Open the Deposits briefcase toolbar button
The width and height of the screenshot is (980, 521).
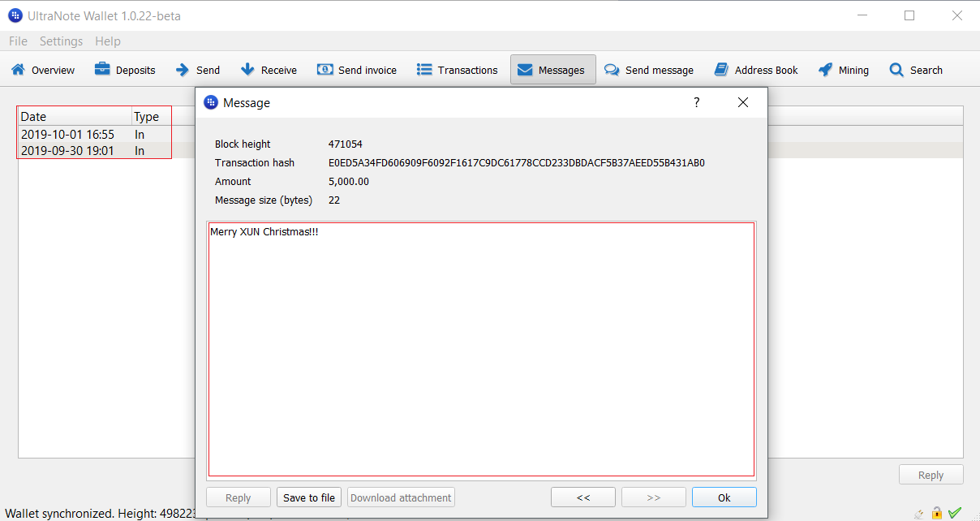point(125,70)
